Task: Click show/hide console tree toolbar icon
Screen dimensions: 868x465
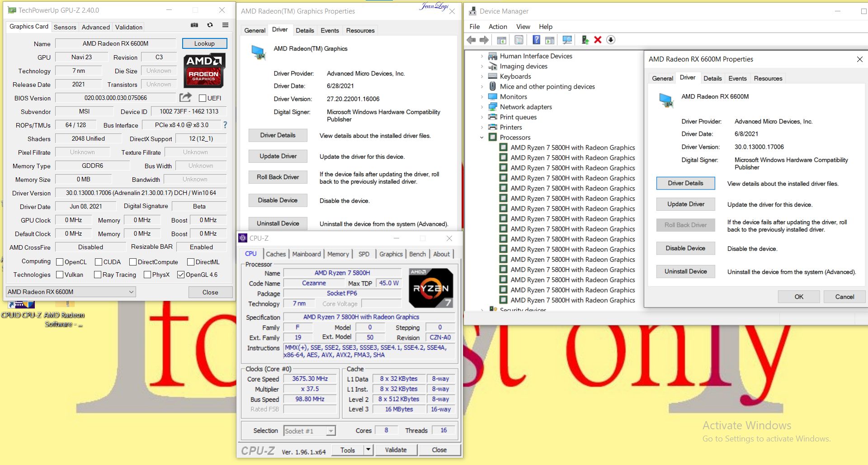Action: [502, 40]
